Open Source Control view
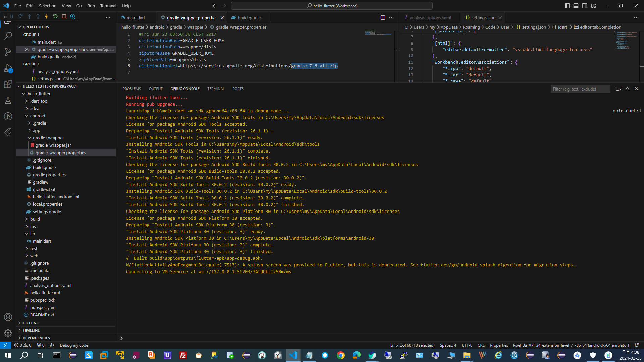Image resolution: width=644 pixels, height=362 pixels. [8, 52]
